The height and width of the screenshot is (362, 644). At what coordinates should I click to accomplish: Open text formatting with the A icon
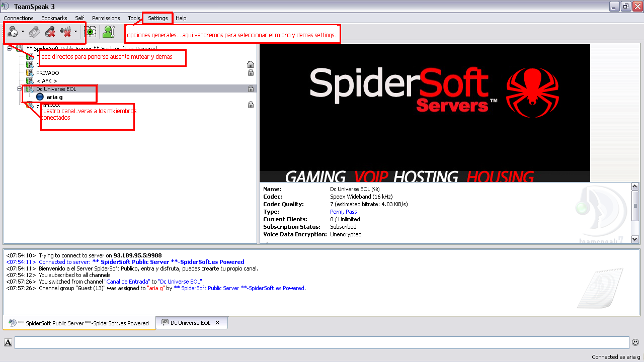tap(8, 343)
